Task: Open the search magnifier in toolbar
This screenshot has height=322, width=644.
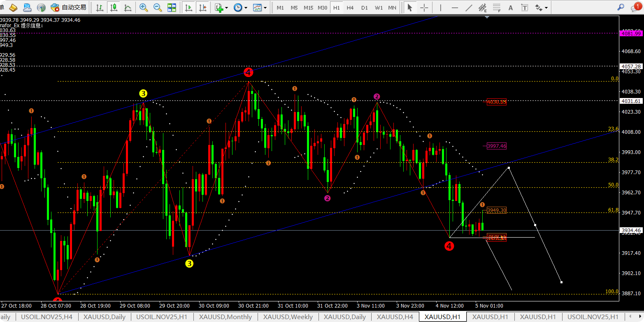Action: pos(621,7)
